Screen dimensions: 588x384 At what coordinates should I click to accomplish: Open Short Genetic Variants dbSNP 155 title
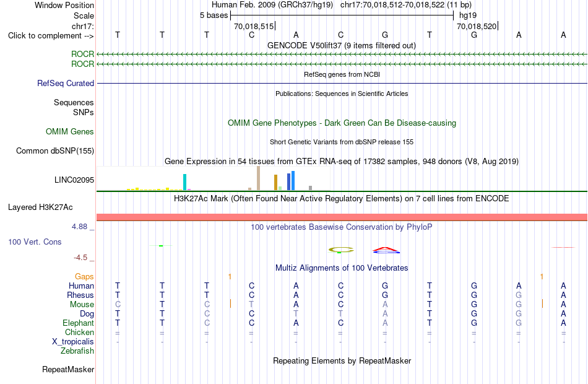pyautogui.click(x=342, y=142)
